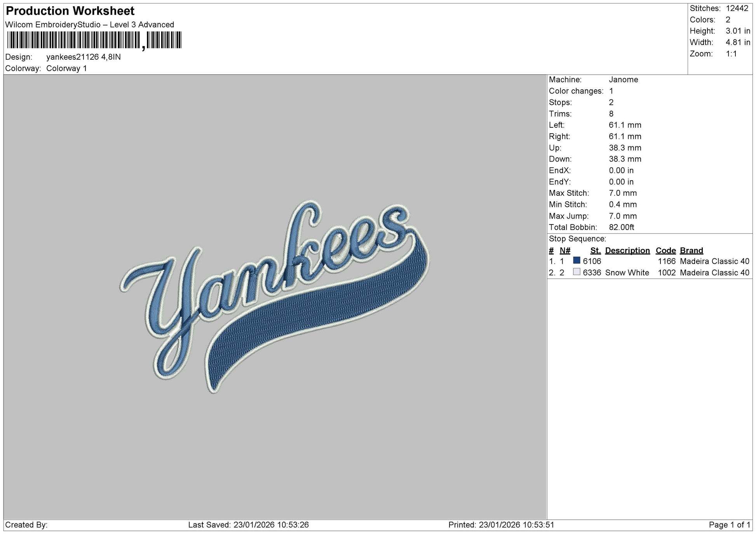Image resolution: width=756 pixels, height=534 pixels.
Task: Select the "Right:" extent label
Action: coord(559,136)
